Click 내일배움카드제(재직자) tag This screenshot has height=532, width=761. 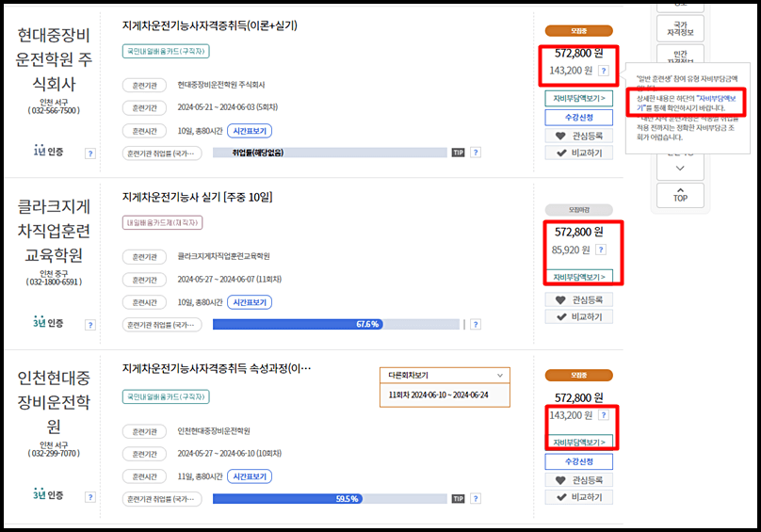pyautogui.click(x=163, y=223)
